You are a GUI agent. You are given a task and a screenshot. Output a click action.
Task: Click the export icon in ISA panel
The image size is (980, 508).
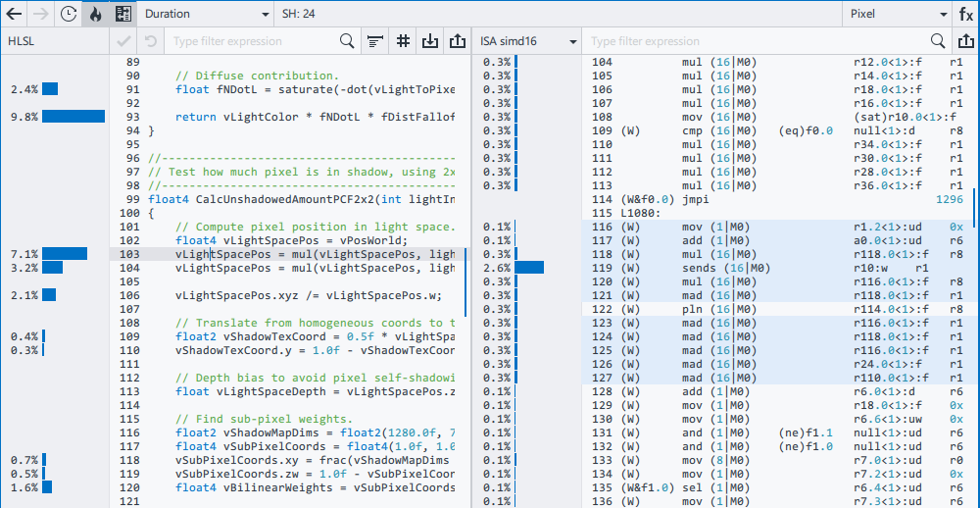(x=965, y=41)
